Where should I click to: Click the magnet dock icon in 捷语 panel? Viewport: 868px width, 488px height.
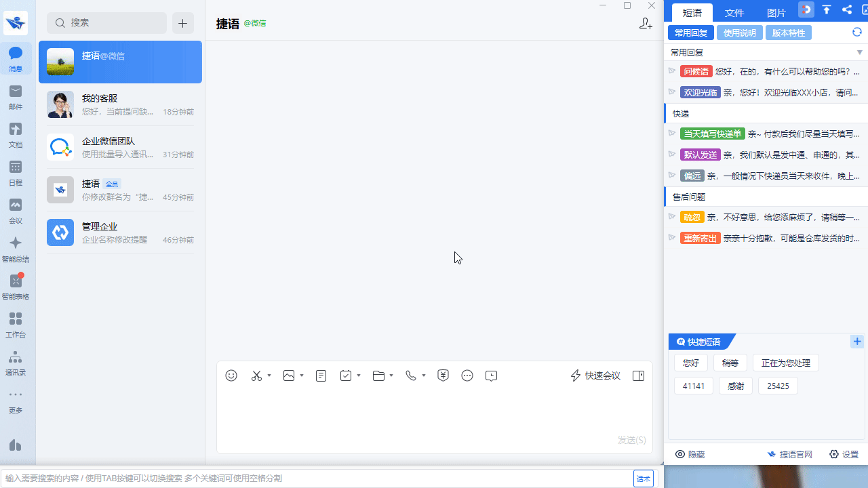tap(806, 9)
